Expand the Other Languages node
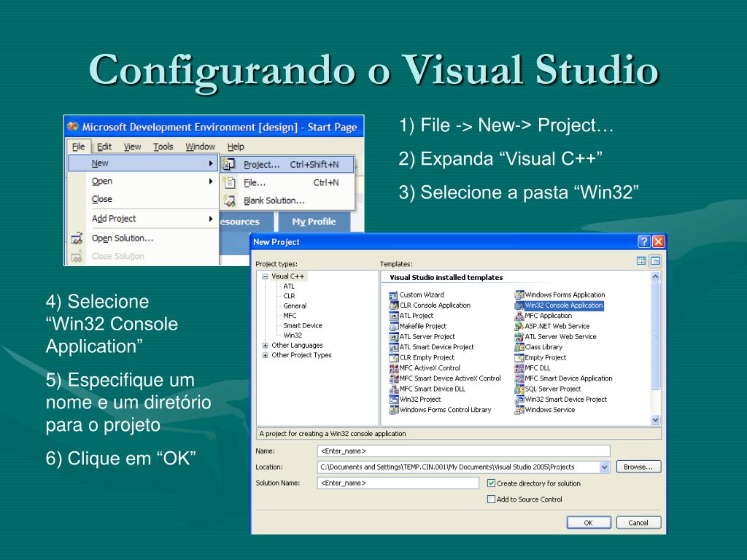 266,345
